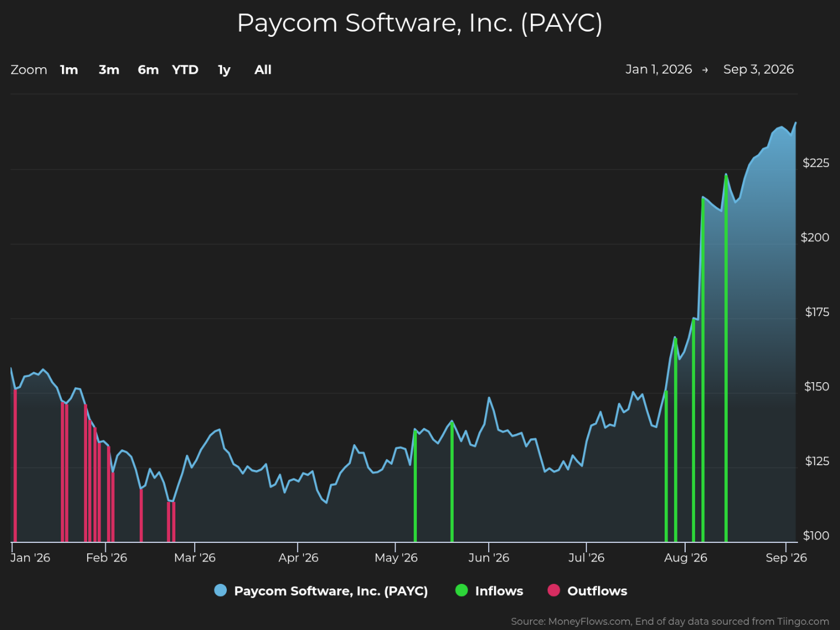The height and width of the screenshot is (630, 840).
Task: Click the Zoom label
Action: tap(29, 70)
